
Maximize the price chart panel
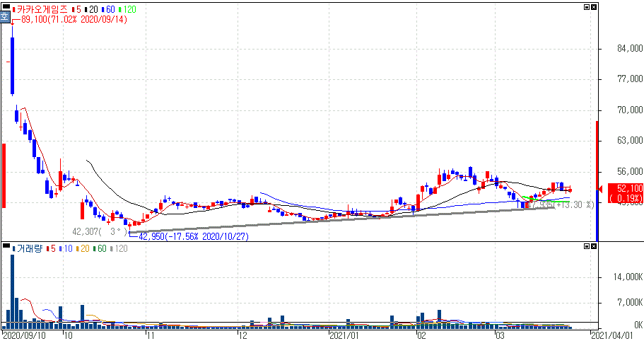coord(587,7)
